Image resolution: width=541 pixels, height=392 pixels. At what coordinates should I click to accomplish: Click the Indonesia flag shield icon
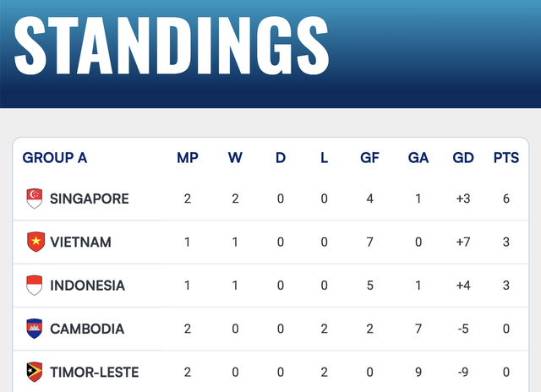coord(35,285)
